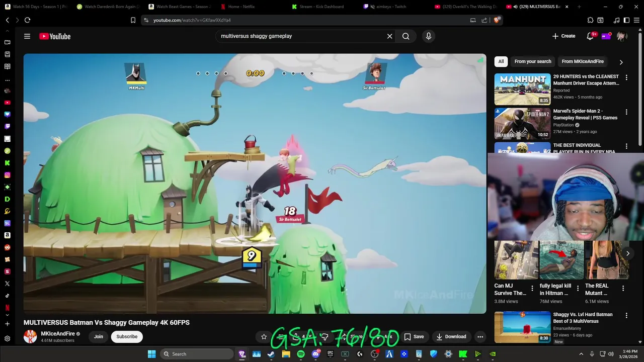Go back with the browser back arrow
644x362 pixels.
pos(8,20)
